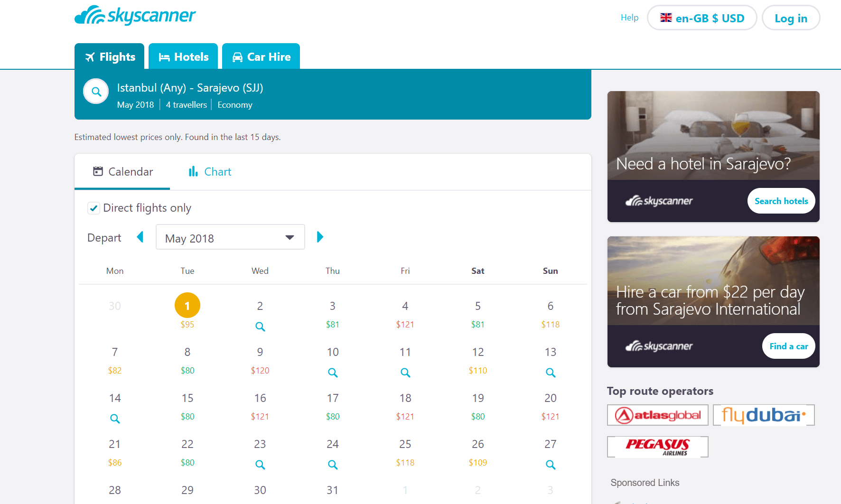This screenshot has width=841, height=504.
Task: Open the Sarajevo hotel ad image
Action: pyautogui.click(x=713, y=135)
